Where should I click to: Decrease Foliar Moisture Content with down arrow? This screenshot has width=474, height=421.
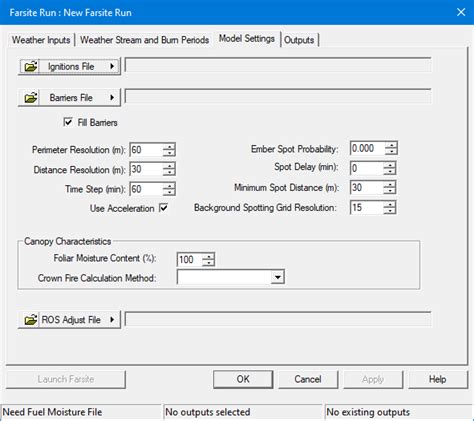point(208,263)
